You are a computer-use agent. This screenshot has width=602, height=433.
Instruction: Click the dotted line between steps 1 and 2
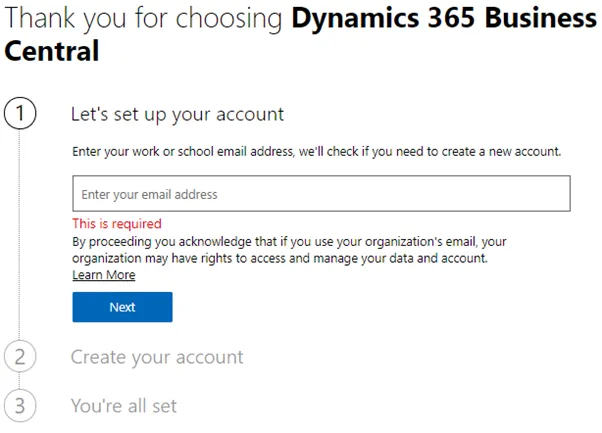pos(20,235)
